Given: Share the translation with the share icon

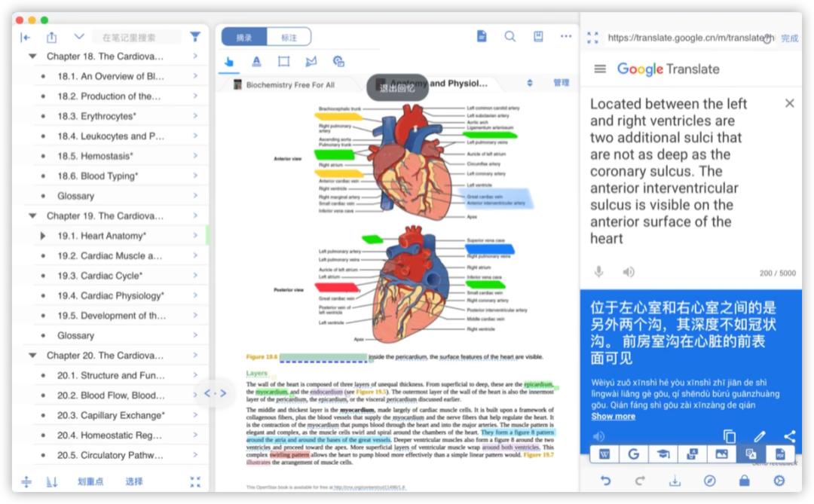Looking at the screenshot, I should tap(790, 436).
